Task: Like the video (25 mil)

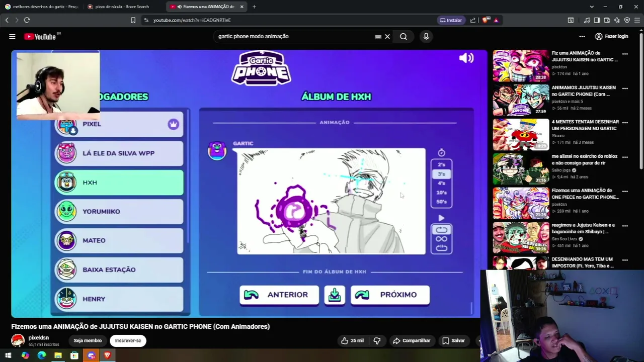Action: click(x=352, y=341)
